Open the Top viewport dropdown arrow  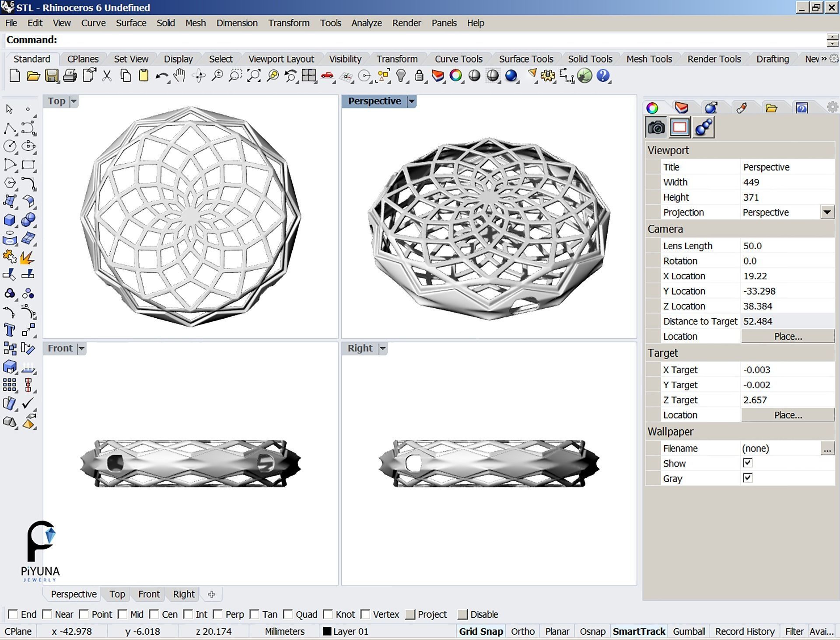[73, 101]
